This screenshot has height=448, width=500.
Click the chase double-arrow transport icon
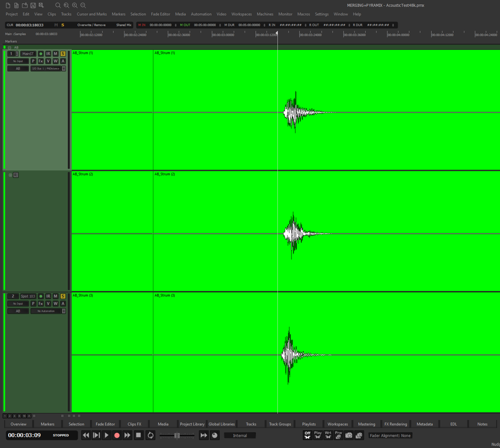pos(204,435)
